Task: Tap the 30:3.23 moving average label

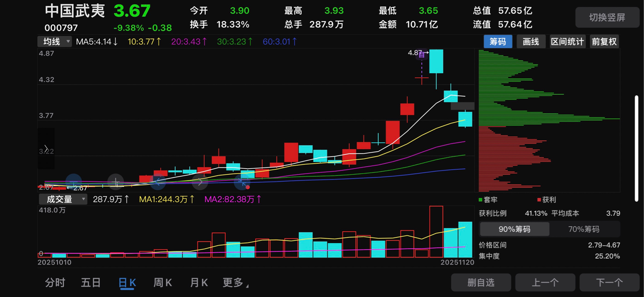Action: coord(235,42)
